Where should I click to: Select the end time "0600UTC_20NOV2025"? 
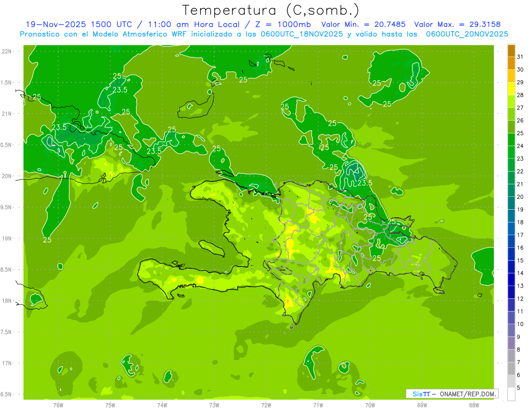[x=467, y=34]
